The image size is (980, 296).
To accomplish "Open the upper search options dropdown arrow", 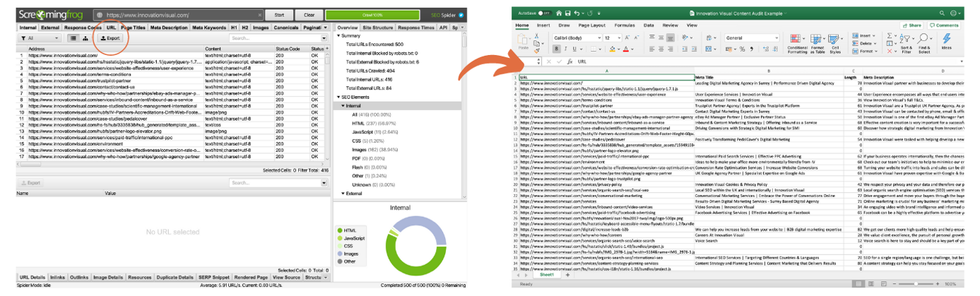I will [324, 38].
